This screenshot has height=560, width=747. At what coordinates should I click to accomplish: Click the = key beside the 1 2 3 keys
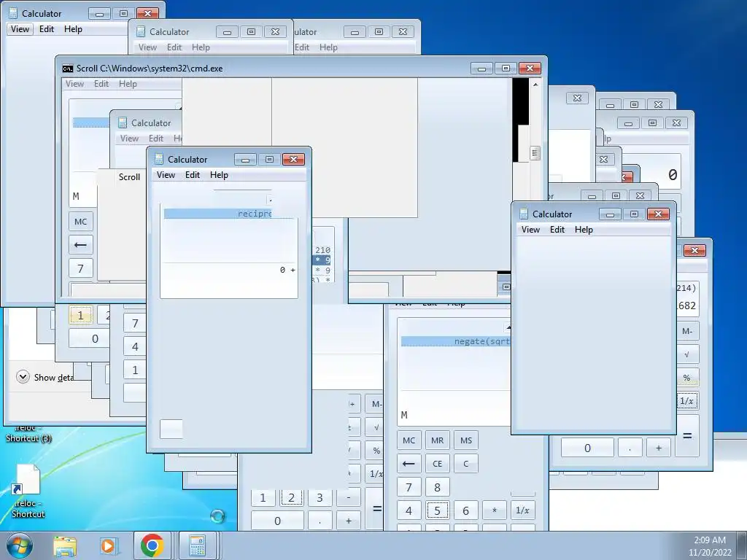tap(377, 509)
